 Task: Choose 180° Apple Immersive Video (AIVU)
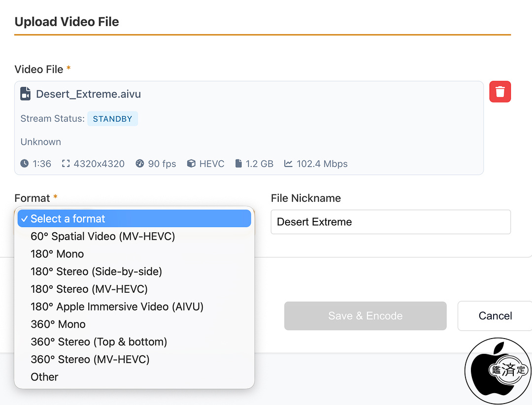click(117, 307)
